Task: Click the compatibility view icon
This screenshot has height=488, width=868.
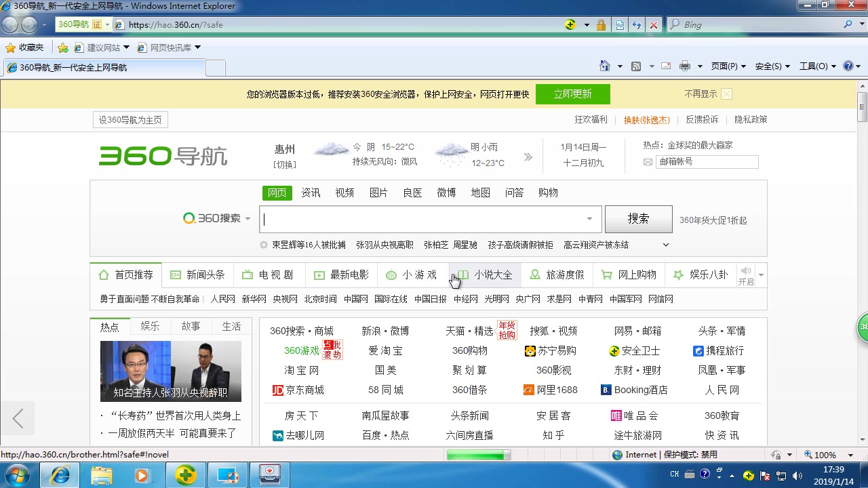Action: (620, 25)
